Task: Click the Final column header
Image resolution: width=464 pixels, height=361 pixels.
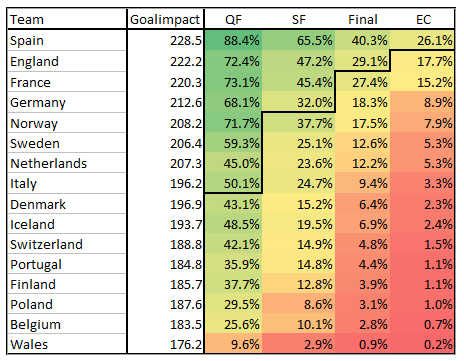Action: point(363,19)
